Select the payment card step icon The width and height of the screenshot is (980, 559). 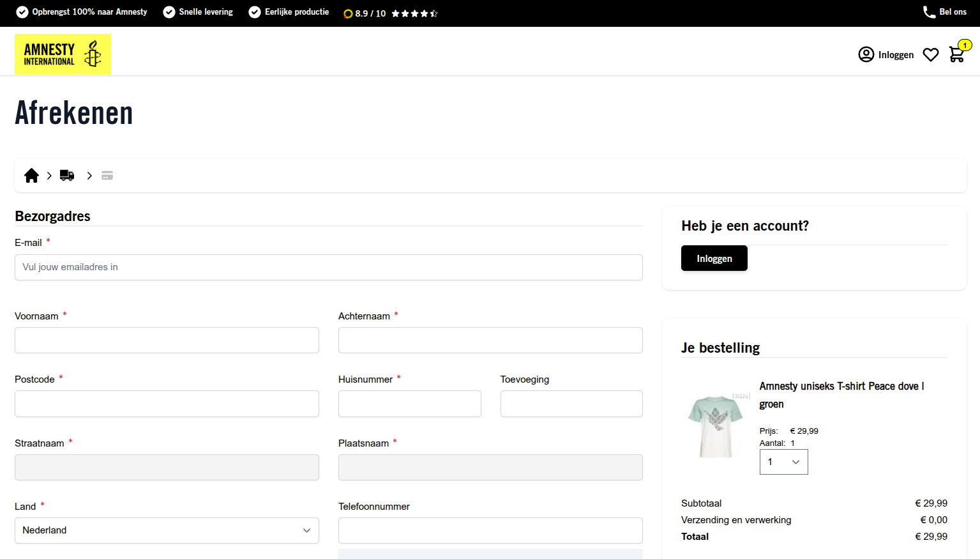click(107, 176)
